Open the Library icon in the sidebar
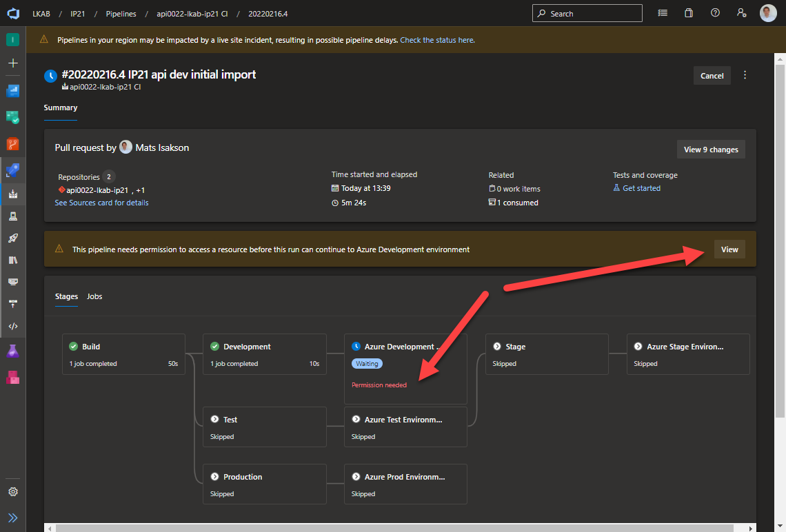The image size is (786, 532). tap(12, 260)
